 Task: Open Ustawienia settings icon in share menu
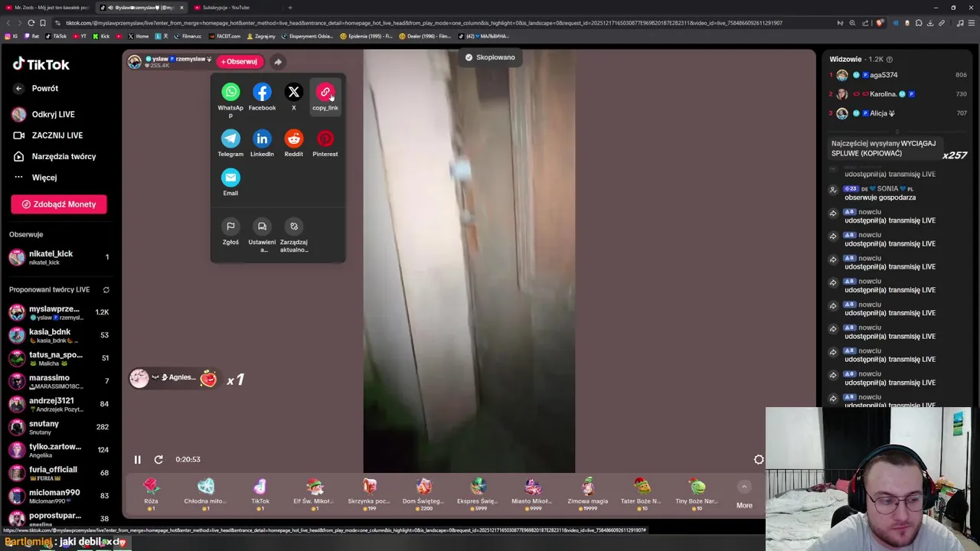point(262,227)
